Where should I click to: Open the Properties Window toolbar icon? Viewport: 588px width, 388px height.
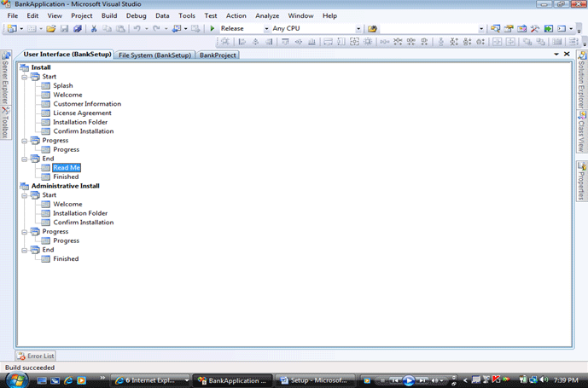click(x=509, y=28)
